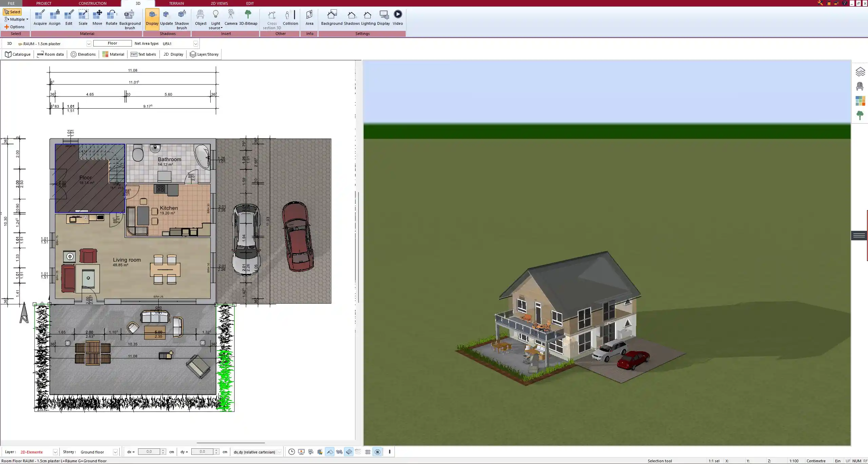Image resolution: width=868 pixels, height=464 pixels.
Task: Switch to the 2D VIEWS tab
Action: click(219, 3)
